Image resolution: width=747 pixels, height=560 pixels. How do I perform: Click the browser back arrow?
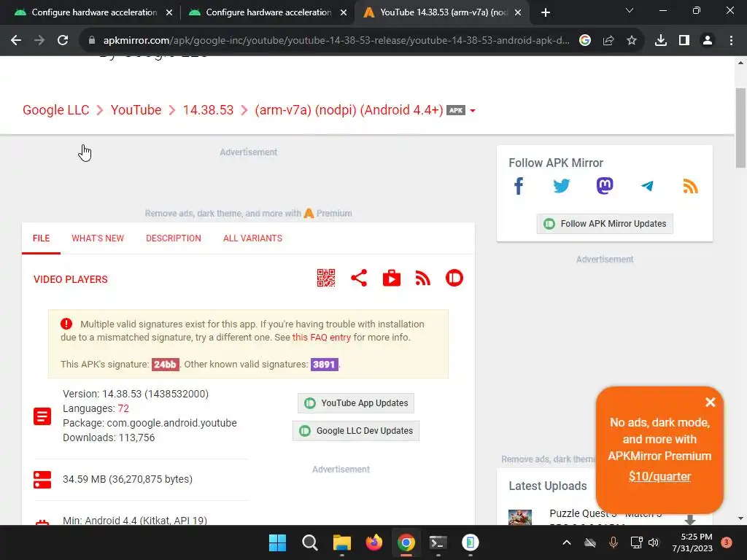click(x=16, y=41)
